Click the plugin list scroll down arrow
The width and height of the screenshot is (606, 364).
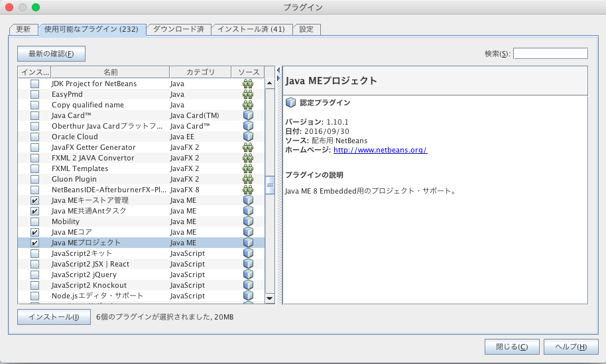click(x=270, y=298)
